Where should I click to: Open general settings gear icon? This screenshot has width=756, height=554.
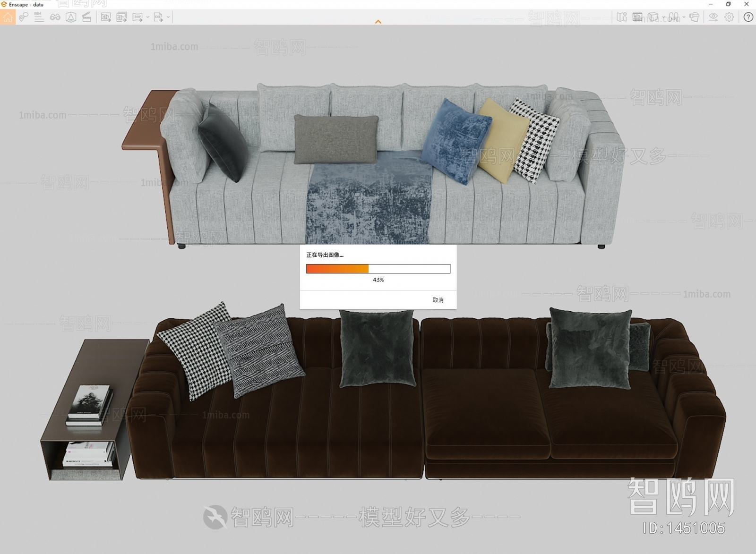729,17
